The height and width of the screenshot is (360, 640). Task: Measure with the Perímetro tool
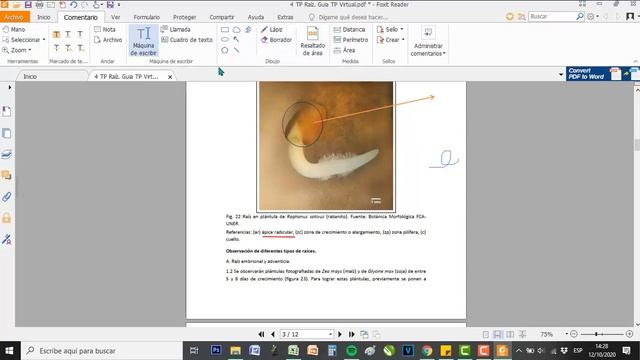[351, 40]
